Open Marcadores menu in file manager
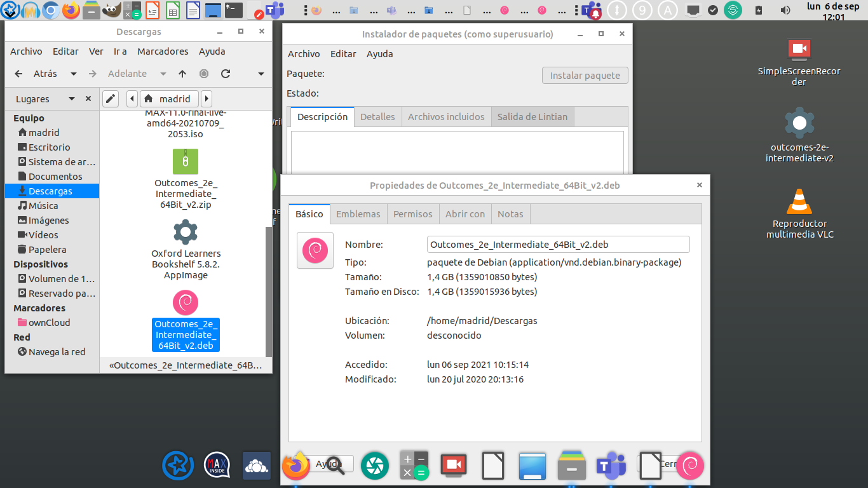The image size is (868, 488). [163, 51]
